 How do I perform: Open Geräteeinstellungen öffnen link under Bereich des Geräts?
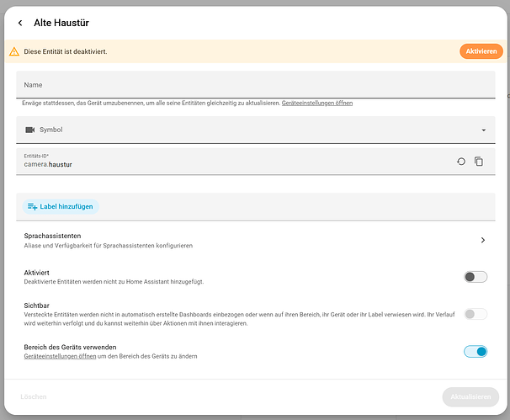click(x=60, y=356)
